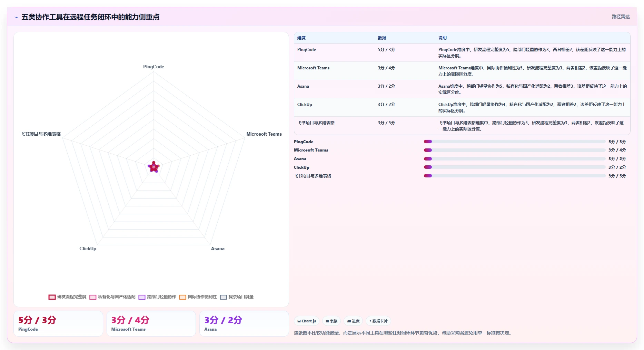Click the Asana axis label on radar chart
The height and width of the screenshot is (350, 644).
tap(218, 249)
